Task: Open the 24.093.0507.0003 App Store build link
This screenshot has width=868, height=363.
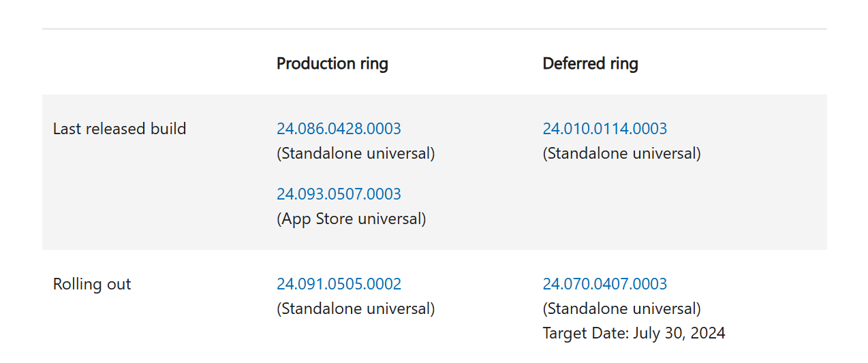Action: click(339, 194)
